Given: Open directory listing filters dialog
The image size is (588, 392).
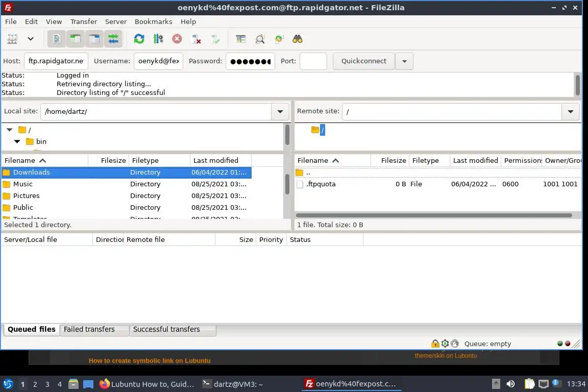Looking at the screenshot, I should point(241,39).
